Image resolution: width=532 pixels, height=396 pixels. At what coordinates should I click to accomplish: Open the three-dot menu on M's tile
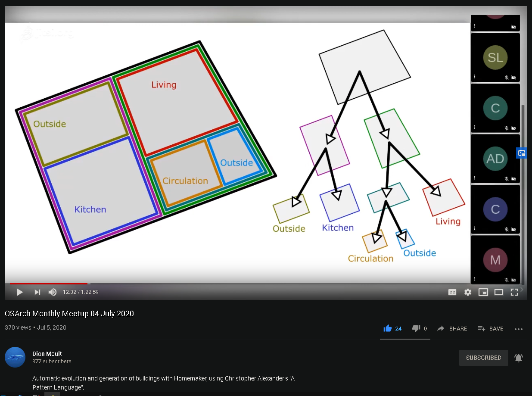475,279
